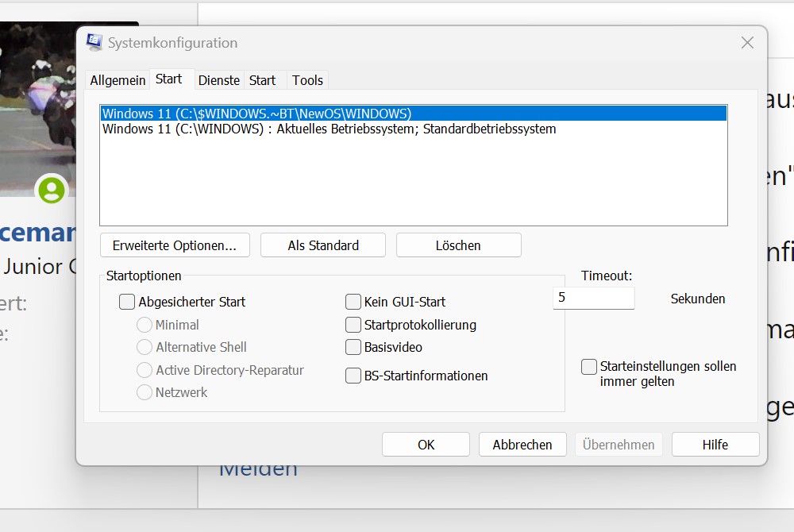Open the Tools tab
The image size is (794, 532).
click(x=307, y=80)
